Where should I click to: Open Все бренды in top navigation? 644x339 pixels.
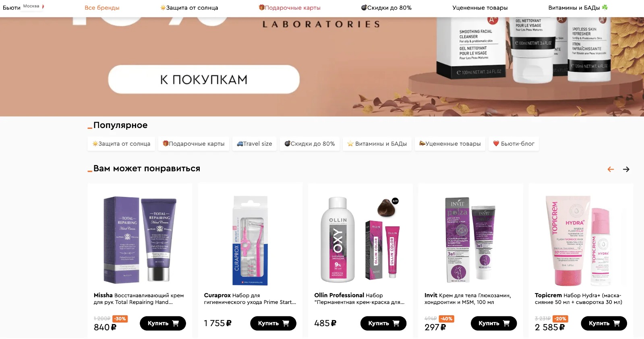point(102,8)
